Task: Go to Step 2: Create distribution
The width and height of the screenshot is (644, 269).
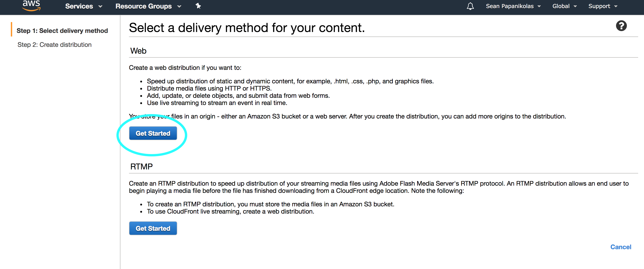Action: click(55, 45)
